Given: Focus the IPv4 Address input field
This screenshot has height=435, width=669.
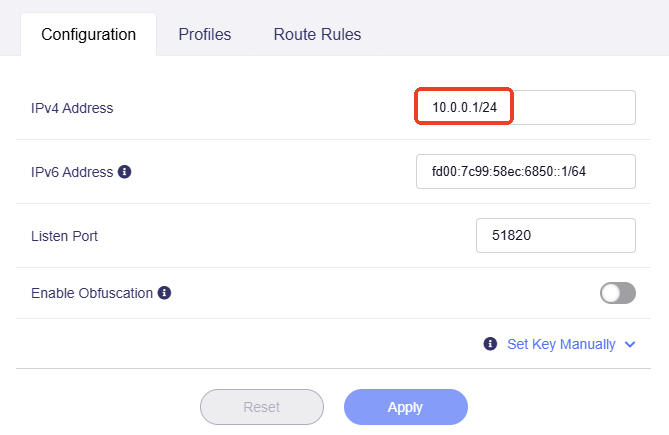Looking at the screenshot, I should [x=525, y=108].
